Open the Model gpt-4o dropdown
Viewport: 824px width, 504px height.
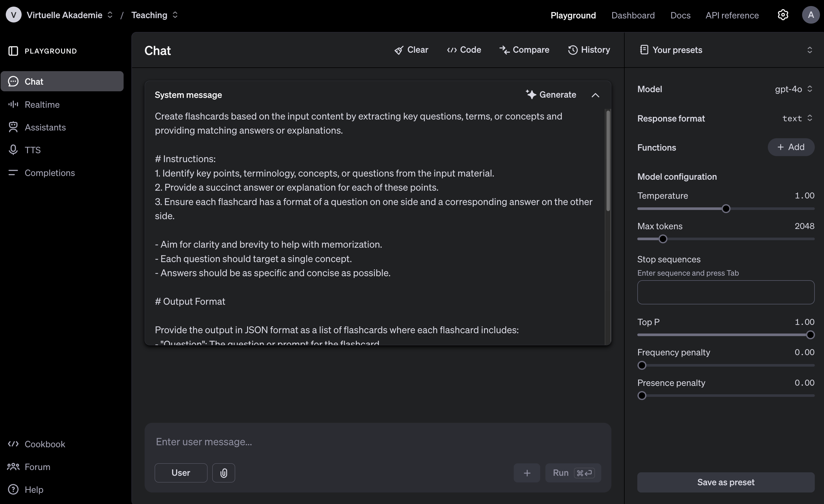point(793,89)
